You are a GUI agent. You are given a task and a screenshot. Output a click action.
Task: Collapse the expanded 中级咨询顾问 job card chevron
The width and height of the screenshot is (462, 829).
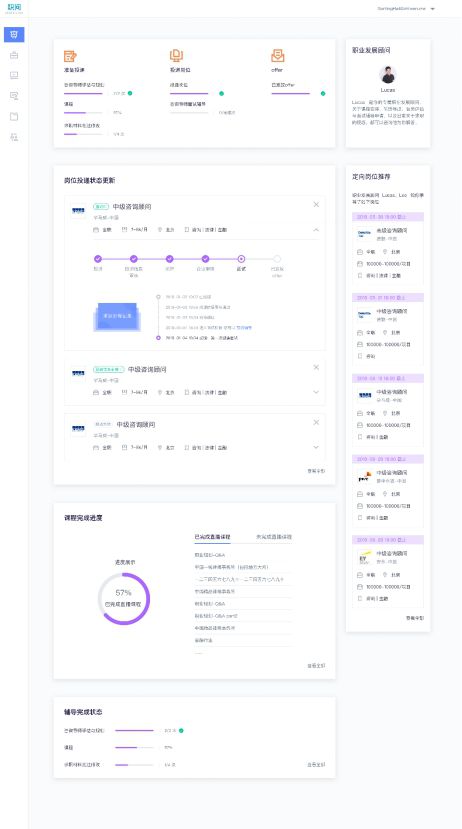316,230
